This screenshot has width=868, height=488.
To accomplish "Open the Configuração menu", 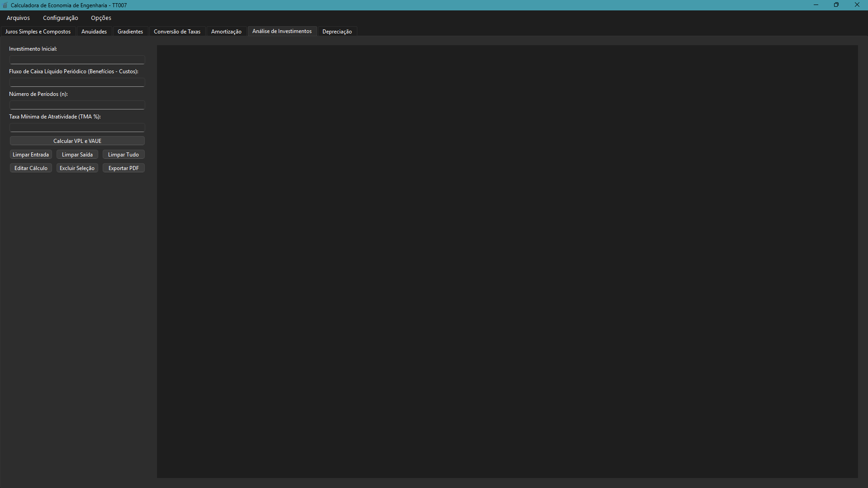I will tap(61, 18).
